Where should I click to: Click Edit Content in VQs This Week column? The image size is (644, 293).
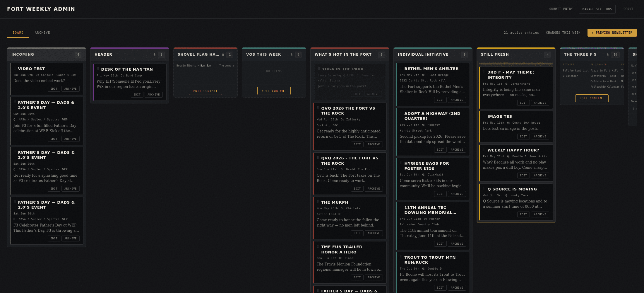pyautogui.click(x=274, y=91)
